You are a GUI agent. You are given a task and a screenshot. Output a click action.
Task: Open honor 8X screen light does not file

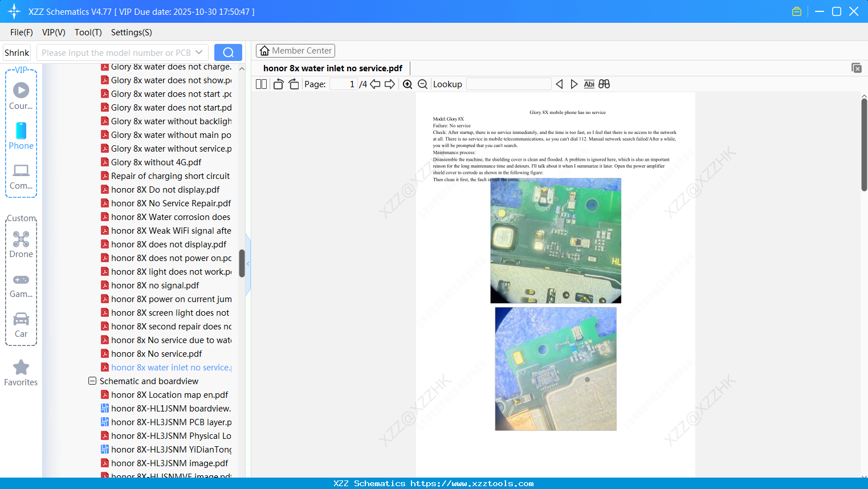165,313
